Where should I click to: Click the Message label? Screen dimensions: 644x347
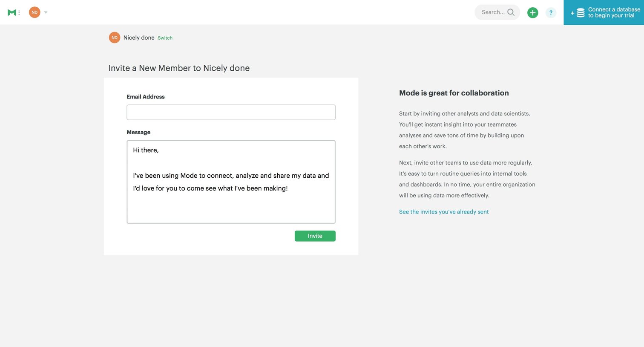[138, 132]
